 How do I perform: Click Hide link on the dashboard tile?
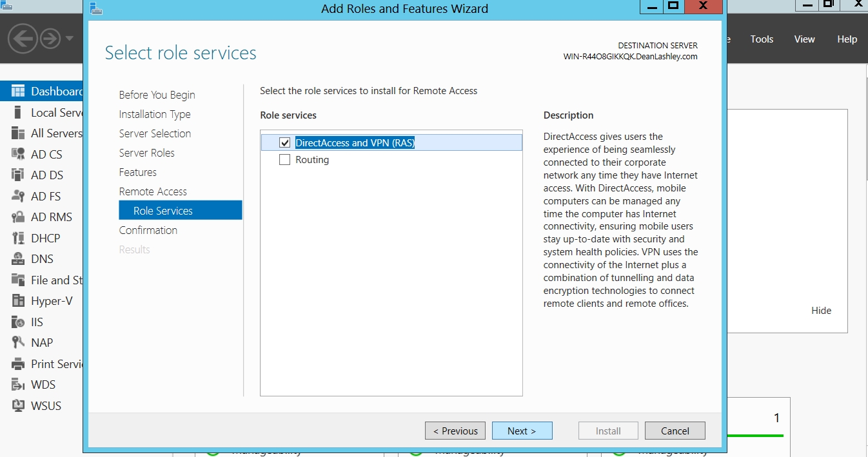821,310
